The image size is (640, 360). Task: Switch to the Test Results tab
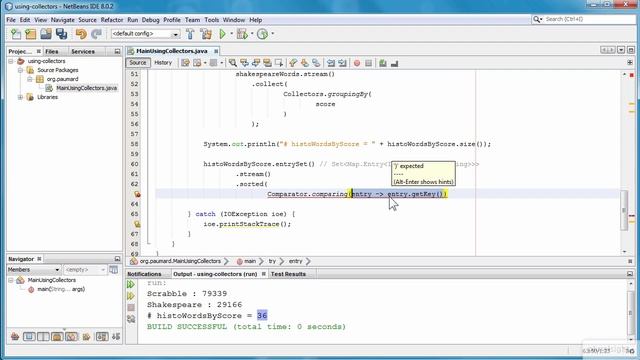pos(289,274)
